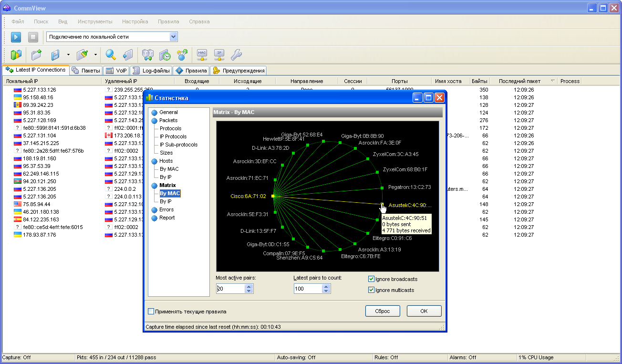Select IP Sub-protocols in statistics tree

tap(178, 145)
